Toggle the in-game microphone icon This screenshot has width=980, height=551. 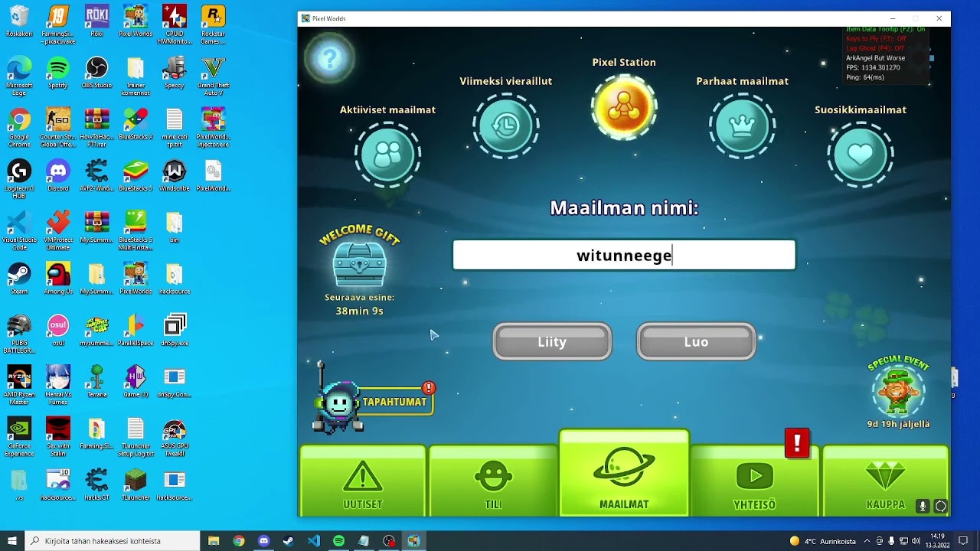(923, 506)
